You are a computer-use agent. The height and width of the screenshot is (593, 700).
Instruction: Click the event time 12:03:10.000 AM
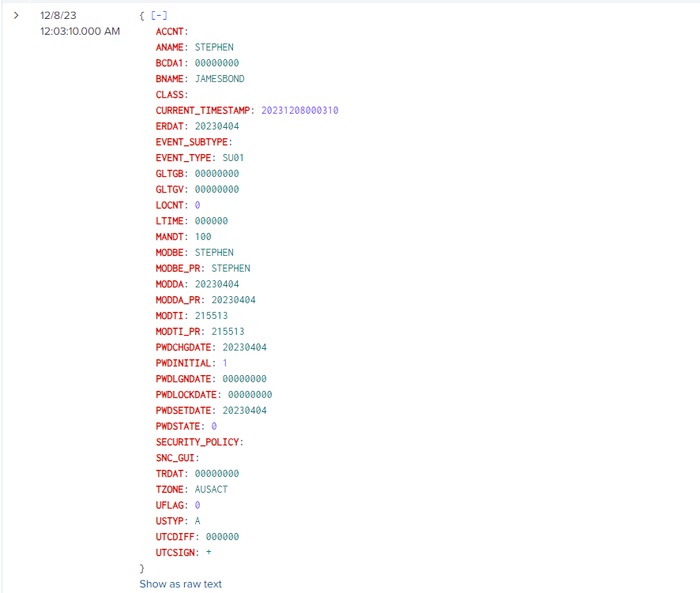tap(80, 32)
